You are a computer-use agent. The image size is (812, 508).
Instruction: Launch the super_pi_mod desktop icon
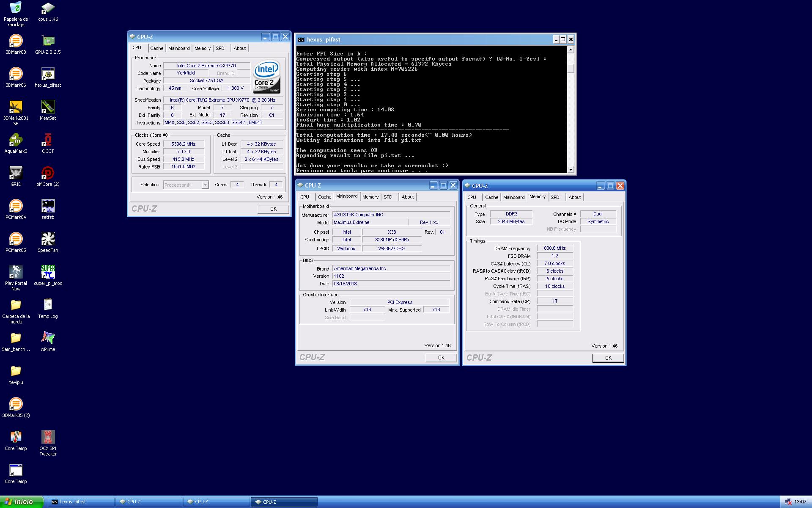[x=48, y=275]
